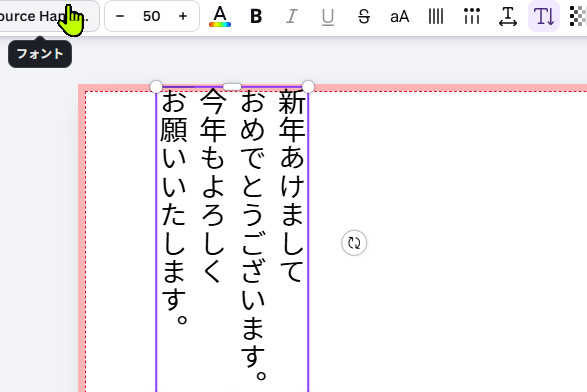Toggle strikethrough formatting

pos(364,16)
